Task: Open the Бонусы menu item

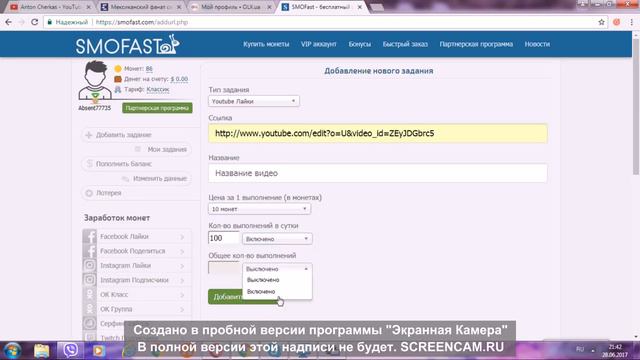Action: point(360,44)
